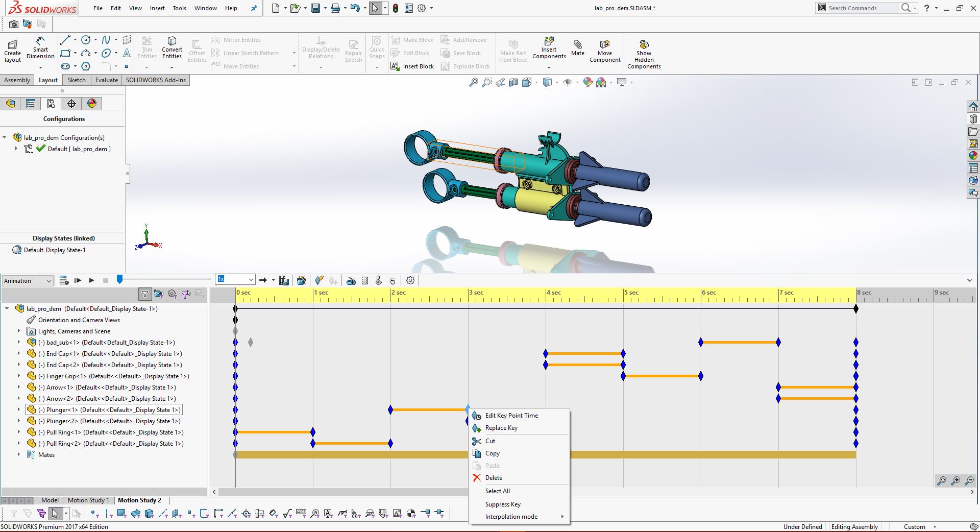Click timeline Zoom Out icon
The height and width of the screenshot is (532, 980).
tap(969, 480)
